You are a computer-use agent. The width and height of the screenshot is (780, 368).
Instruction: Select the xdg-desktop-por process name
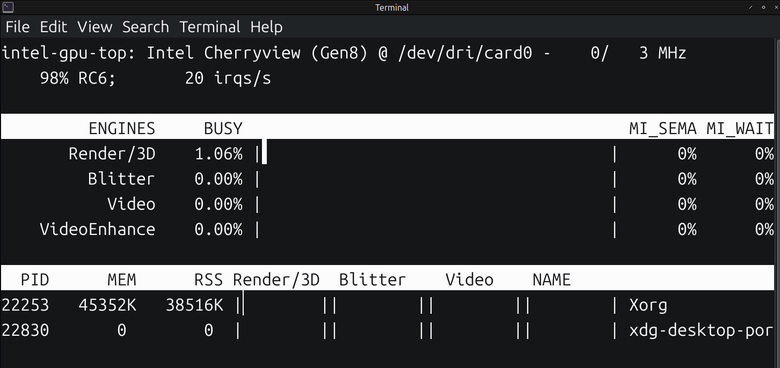click(x=701, y=330)
